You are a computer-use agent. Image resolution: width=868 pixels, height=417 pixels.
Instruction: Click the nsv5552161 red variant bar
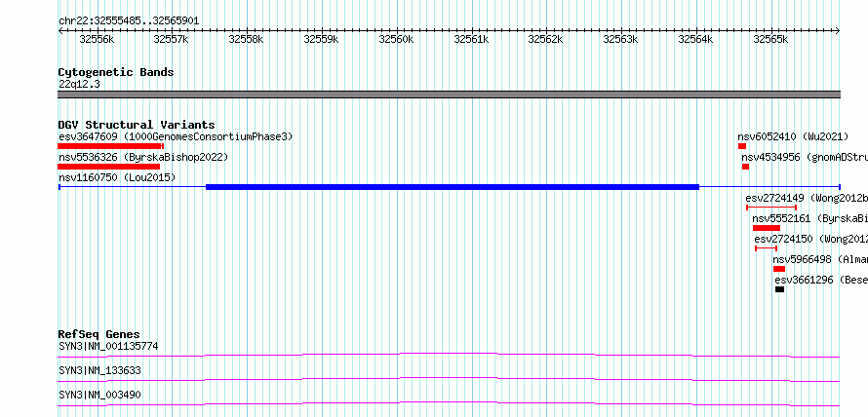pyautogui.click(x=767, y=228)
